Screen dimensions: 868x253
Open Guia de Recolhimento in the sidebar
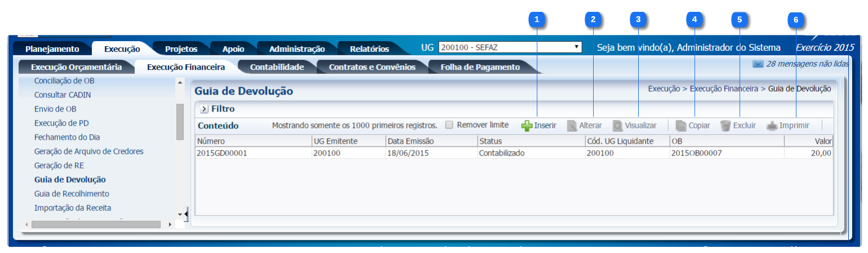click(72, 194)
